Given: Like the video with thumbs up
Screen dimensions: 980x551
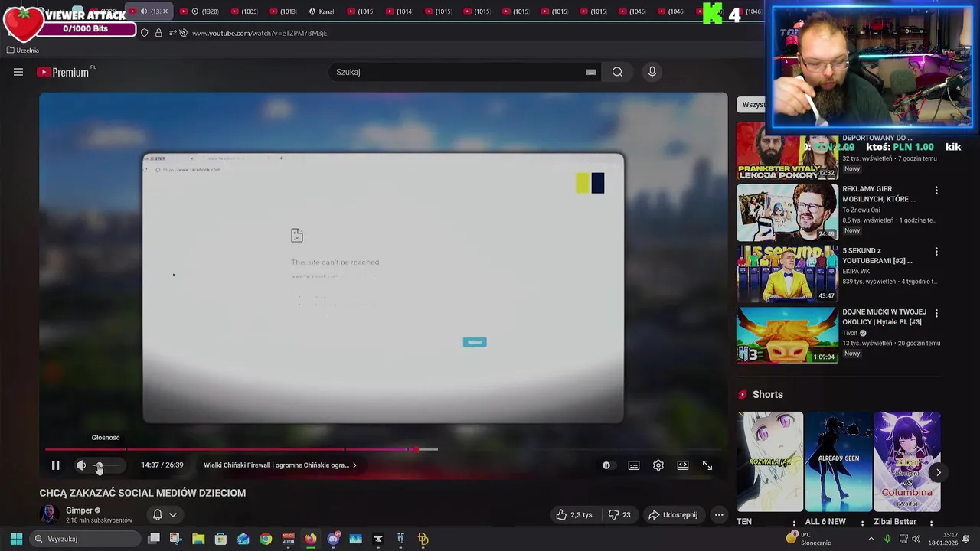Looking at the screenshot, I should click(x=575, y=515).
